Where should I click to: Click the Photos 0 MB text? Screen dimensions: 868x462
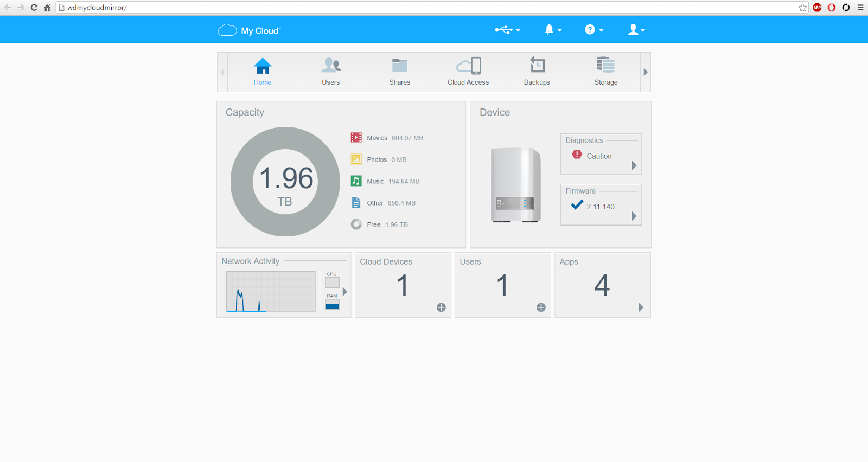coord(387,160)
